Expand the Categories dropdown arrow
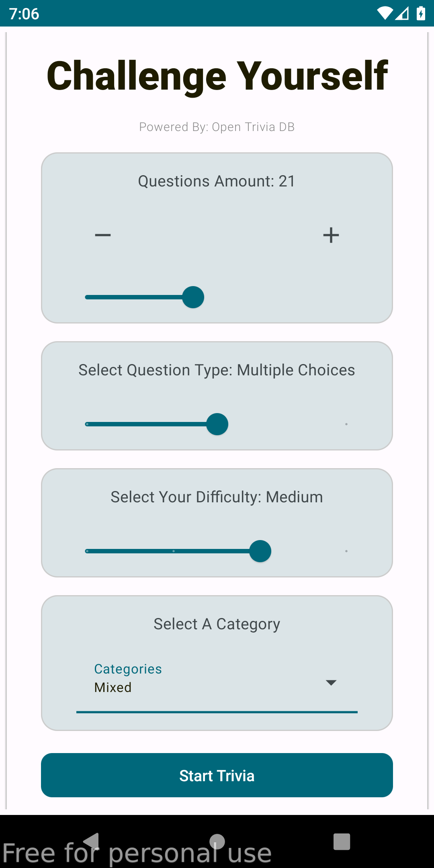Image resolution: width=434 pixels, height=868 pixels. tap(331, 683)
